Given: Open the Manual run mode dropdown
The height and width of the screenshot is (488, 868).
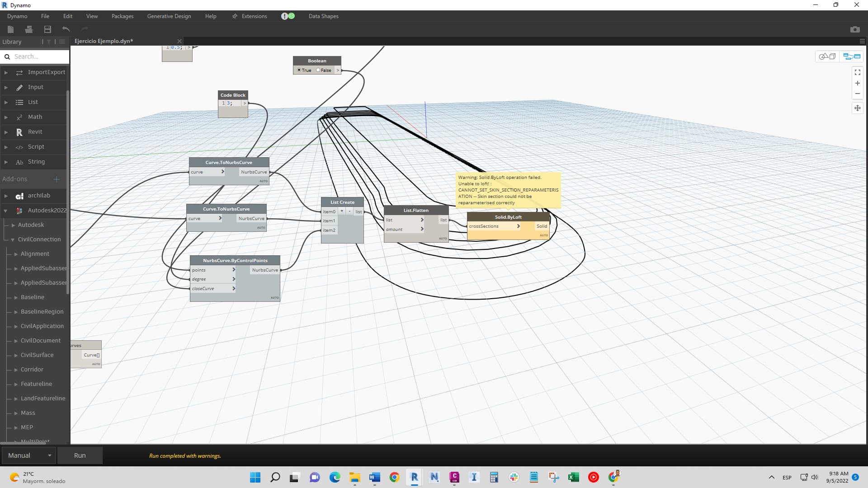Looking at the screenshot, I should coord(29,455).
